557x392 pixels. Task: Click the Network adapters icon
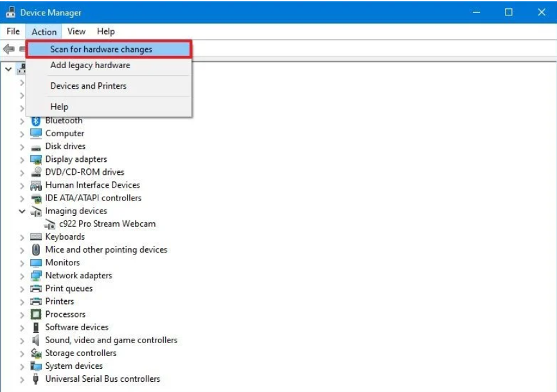tap(36, 276)
